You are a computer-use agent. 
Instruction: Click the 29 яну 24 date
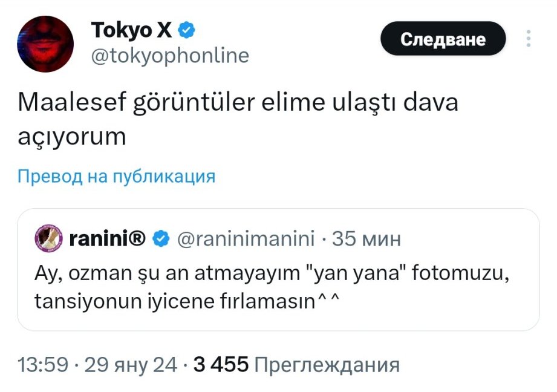[131, 365]
